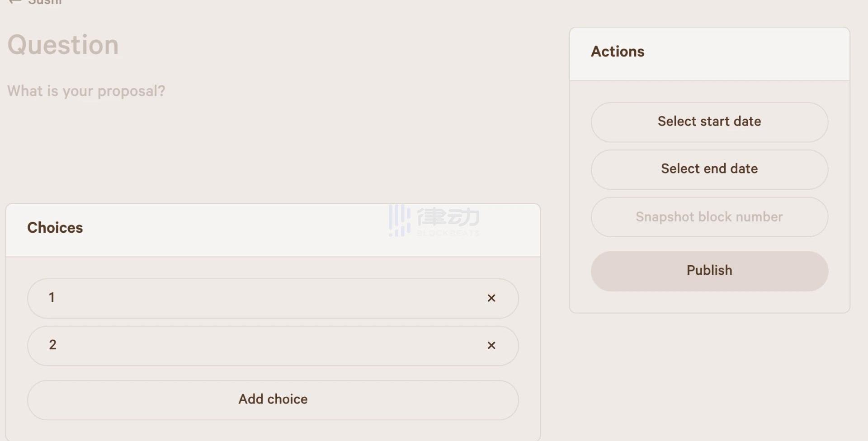This screenshot has height=441, width=868.
Task: Focus the Snapshot block number field
Action: 709,217
